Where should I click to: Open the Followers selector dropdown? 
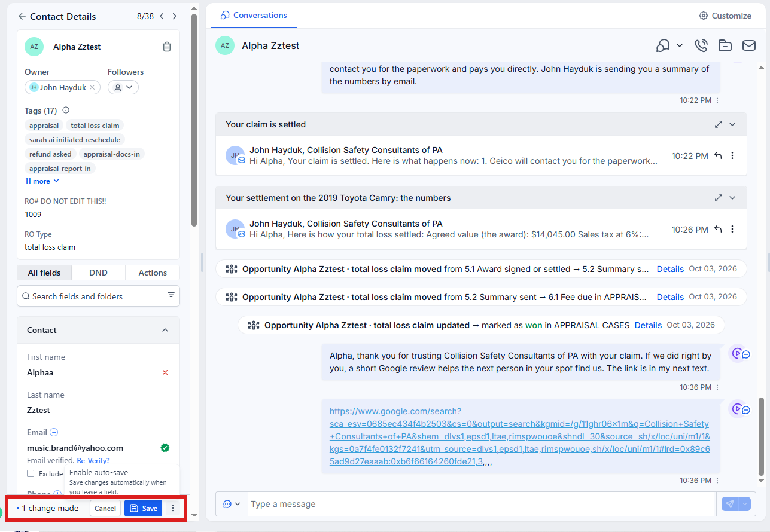(123, 87)
